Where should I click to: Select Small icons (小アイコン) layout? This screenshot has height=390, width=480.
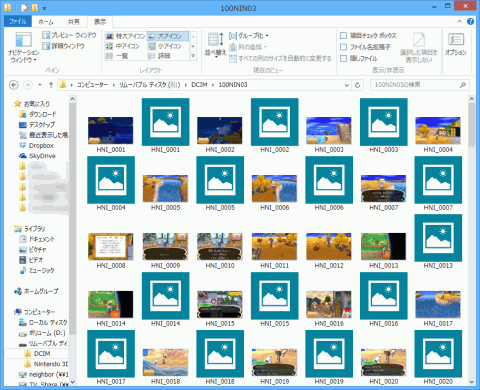165,46
